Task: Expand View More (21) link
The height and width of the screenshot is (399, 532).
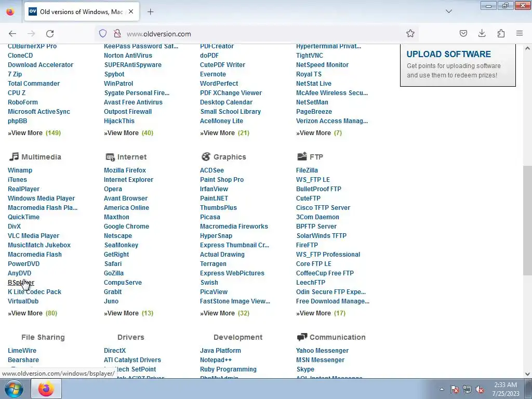Action: coord(224,133)
